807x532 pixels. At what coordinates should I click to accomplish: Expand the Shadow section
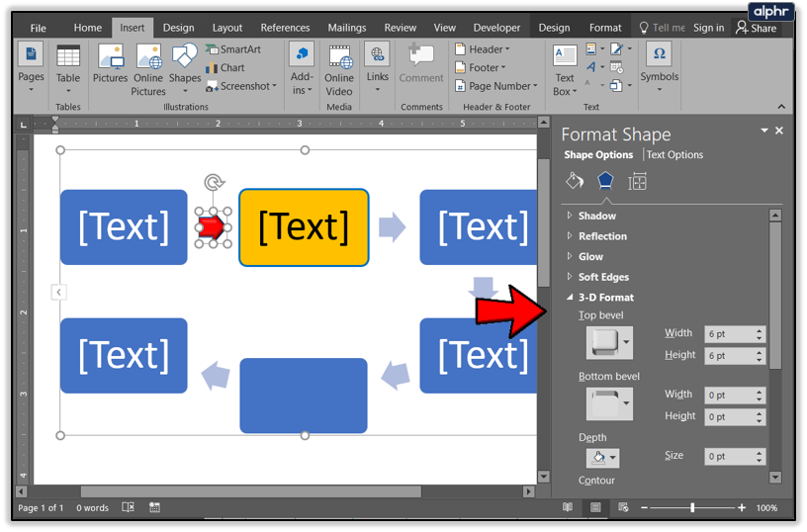pos(596,216)
